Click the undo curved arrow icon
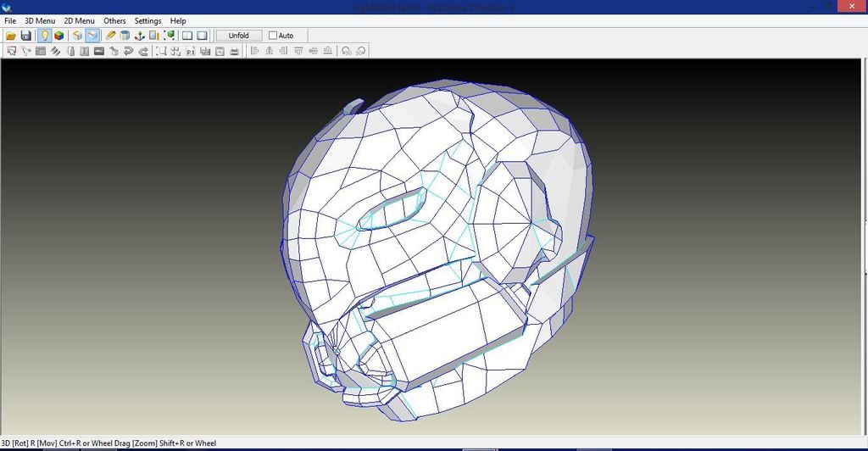The height and width of the screenshot is (451, 868). click(x=128, y=51)
